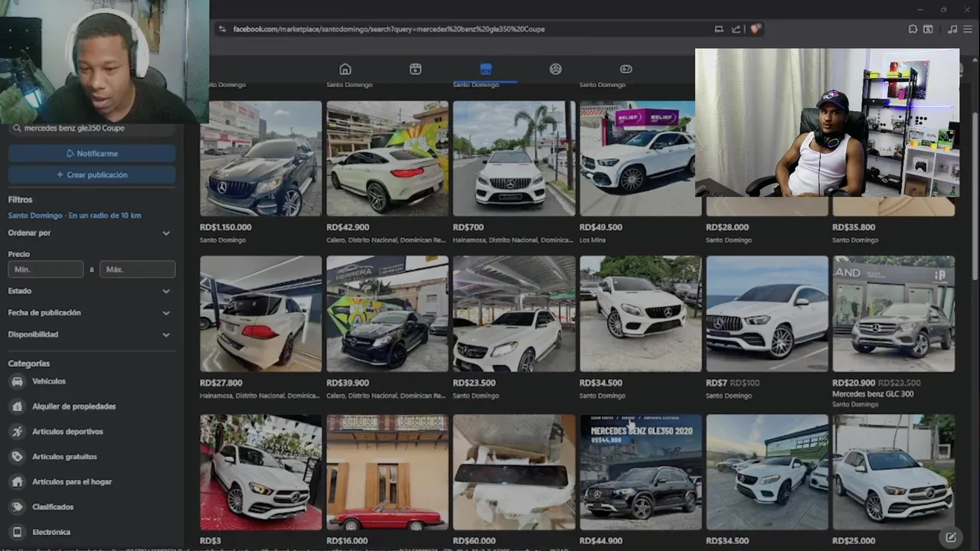Open the Gaming controller icon
Viewport: 980px width, 551px height.
pyautogui.click(x=626, y=69)
